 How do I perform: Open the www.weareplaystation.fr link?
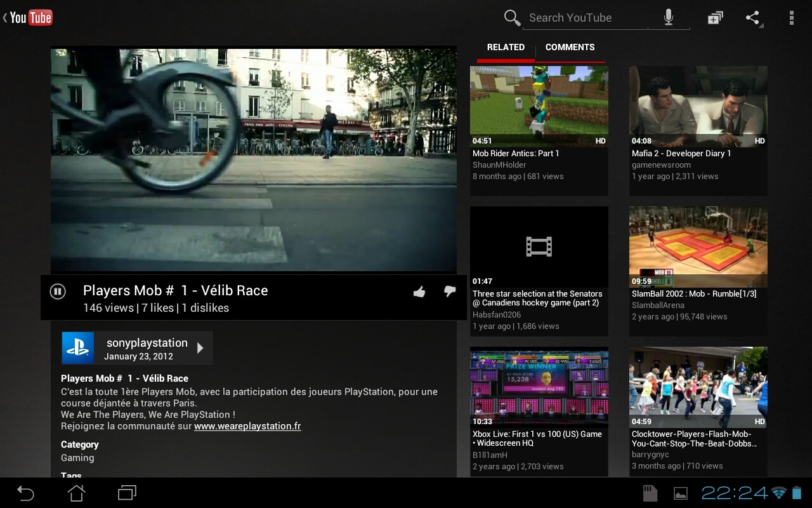(247, 426)
